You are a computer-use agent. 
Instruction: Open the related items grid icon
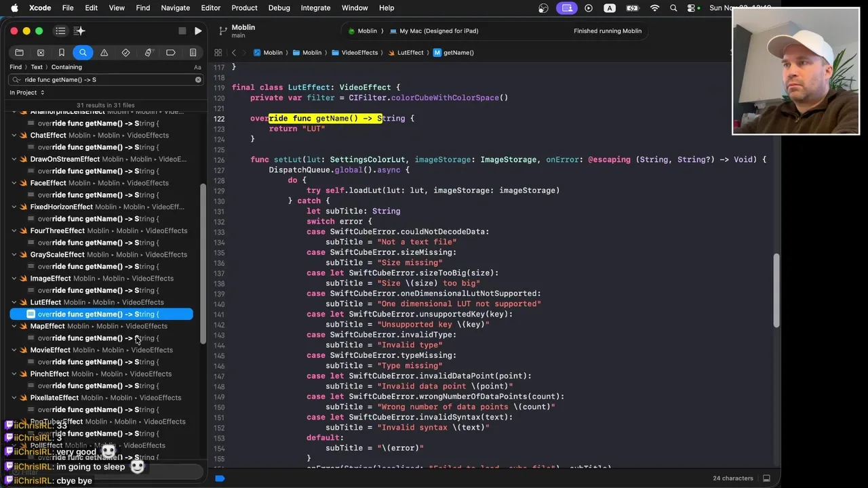coord(218,52)
